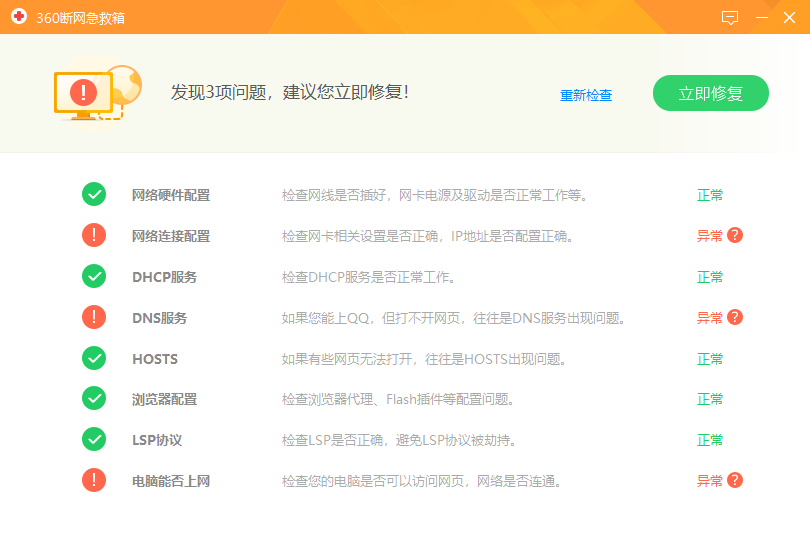
Task: Click description about HOSTS出现问题
Action: (424, 359)
